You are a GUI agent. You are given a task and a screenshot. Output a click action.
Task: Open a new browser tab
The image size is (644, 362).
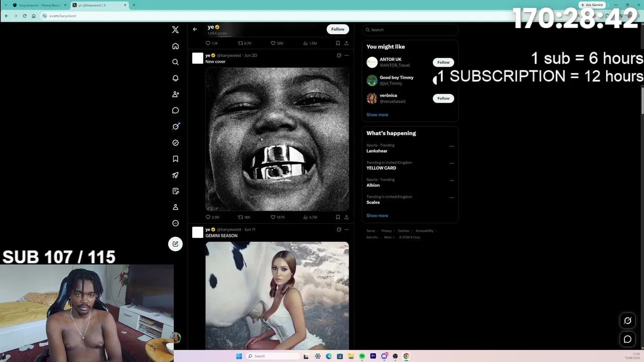coord(134,5)
